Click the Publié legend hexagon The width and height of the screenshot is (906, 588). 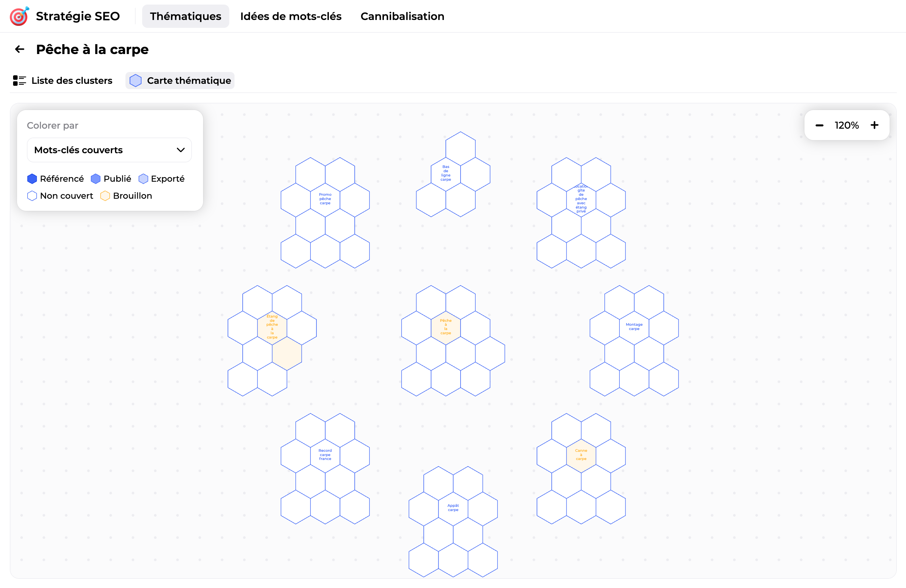point(96,178)
